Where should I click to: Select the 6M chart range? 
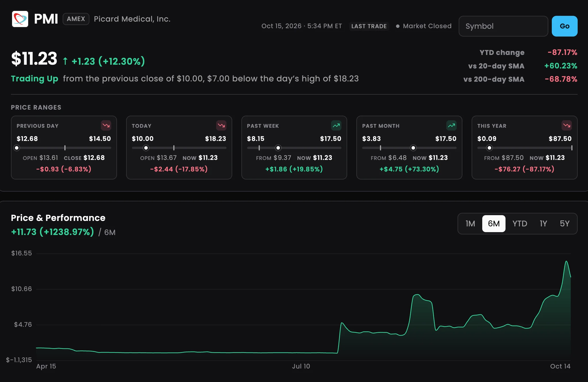pyautogui.click(x=494, y=224)
